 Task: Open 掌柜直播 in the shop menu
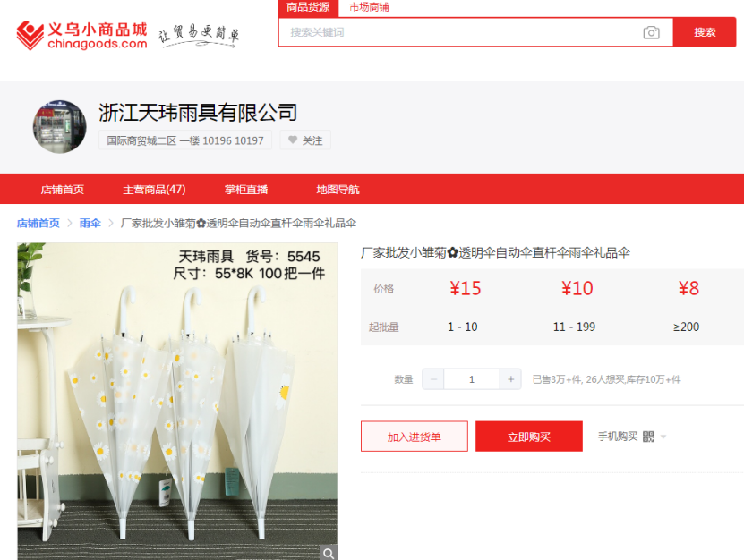click(246, 189)
